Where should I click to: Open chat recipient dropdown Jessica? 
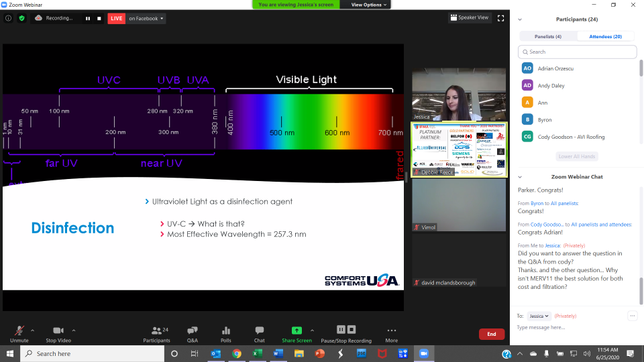click(539, 316)
